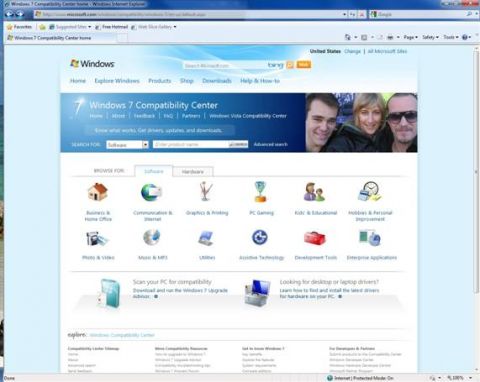480x382 pixels.
Task: Click the Change country link
Action: (x=352, y=51)
